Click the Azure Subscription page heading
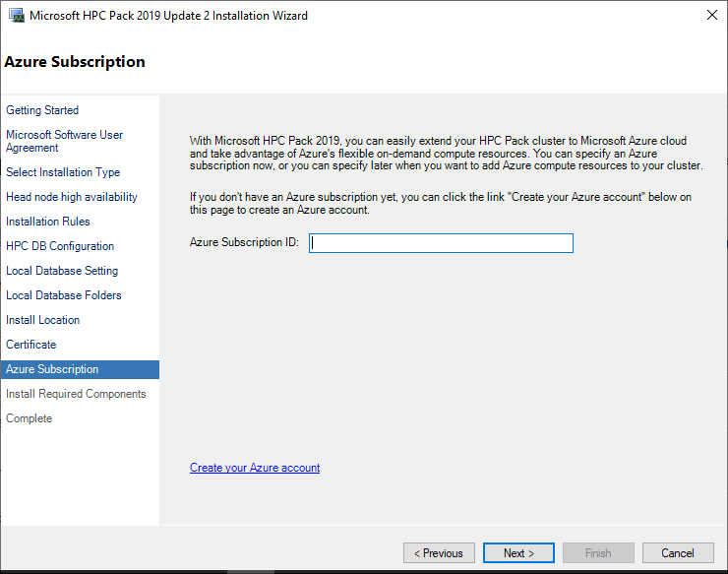This screenshot has height=574, width=728. tap(75, 62)
